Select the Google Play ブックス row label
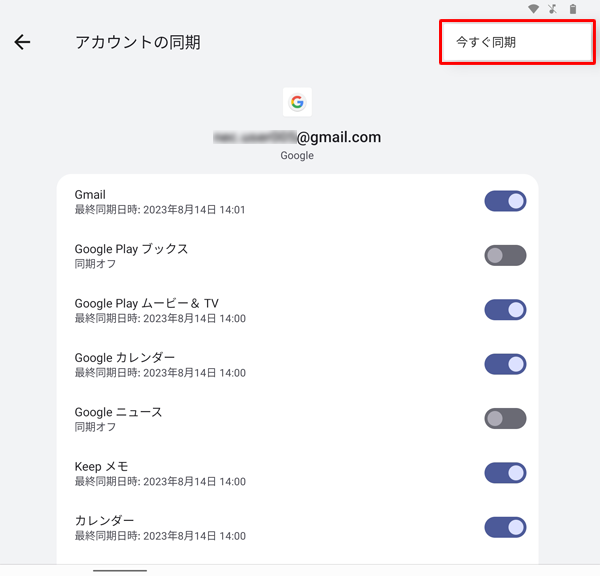Image resolution: width=600 pixels, height=576 pixels. click(x=131, y=249)
